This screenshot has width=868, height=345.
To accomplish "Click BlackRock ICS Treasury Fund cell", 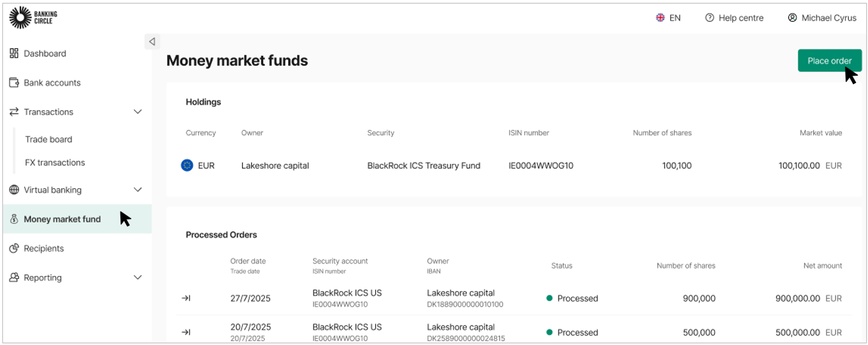I will coord(424,165).
